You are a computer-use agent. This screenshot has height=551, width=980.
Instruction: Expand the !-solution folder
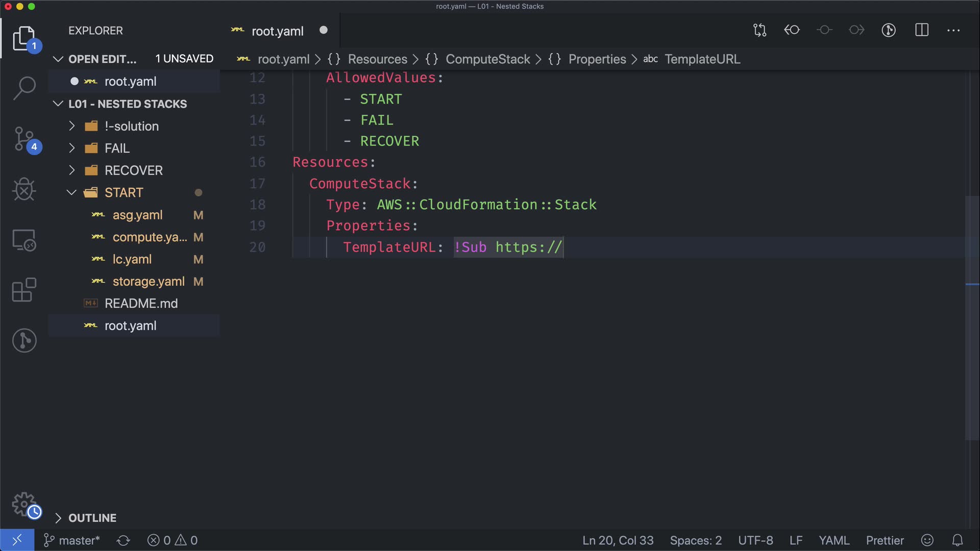pos(131,126)
